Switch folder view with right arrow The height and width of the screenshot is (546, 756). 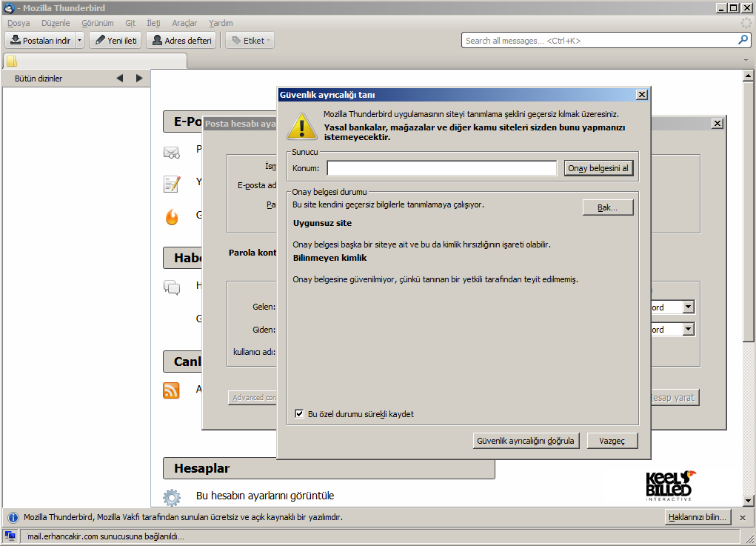pos(139,78)
